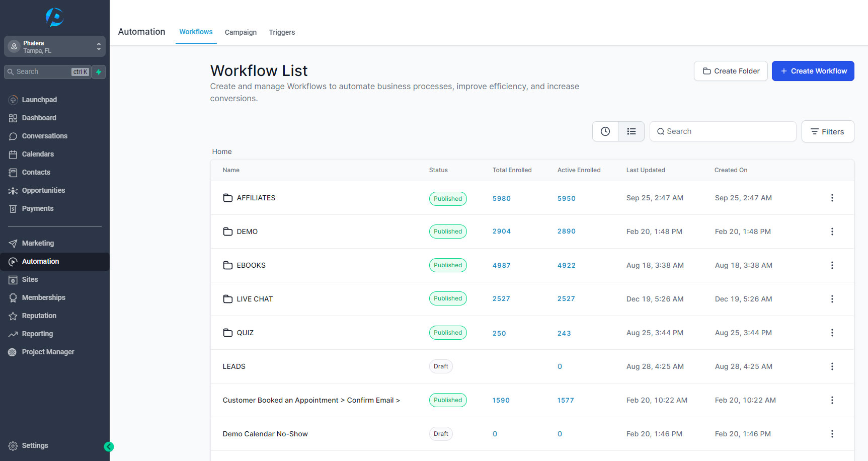Open the quick actions lightning bolt icon
The image size is (868, 461).
coord(99,72)
